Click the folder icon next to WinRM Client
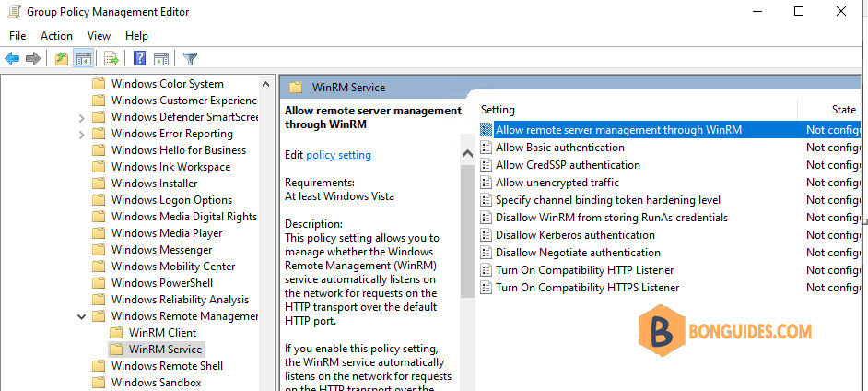Image resolution: width=868 pixels, height=391 pixels. point(116,333)
